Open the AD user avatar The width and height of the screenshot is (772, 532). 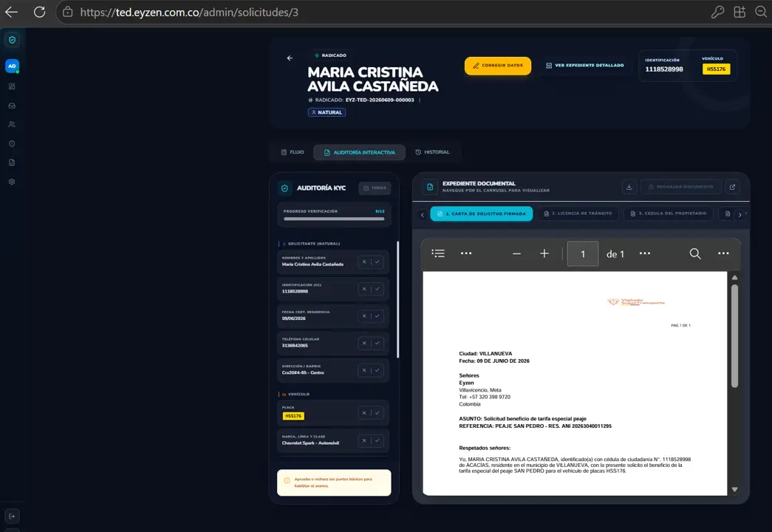(12, 66)
